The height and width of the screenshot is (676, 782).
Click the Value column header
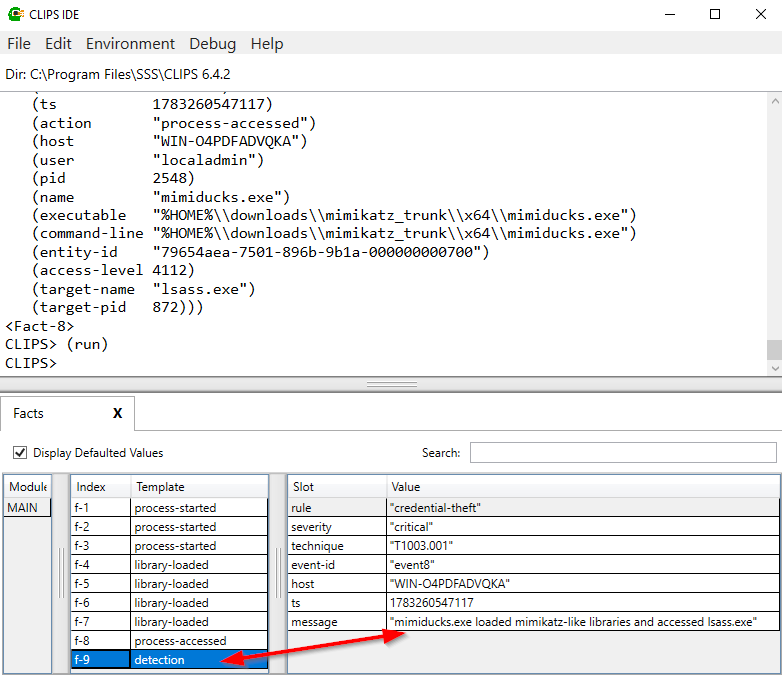[x=583, y=486]
